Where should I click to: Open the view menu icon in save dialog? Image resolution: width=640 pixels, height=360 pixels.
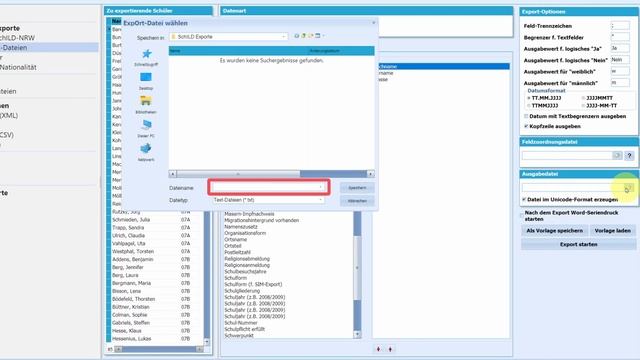click(x=318, y=36)
